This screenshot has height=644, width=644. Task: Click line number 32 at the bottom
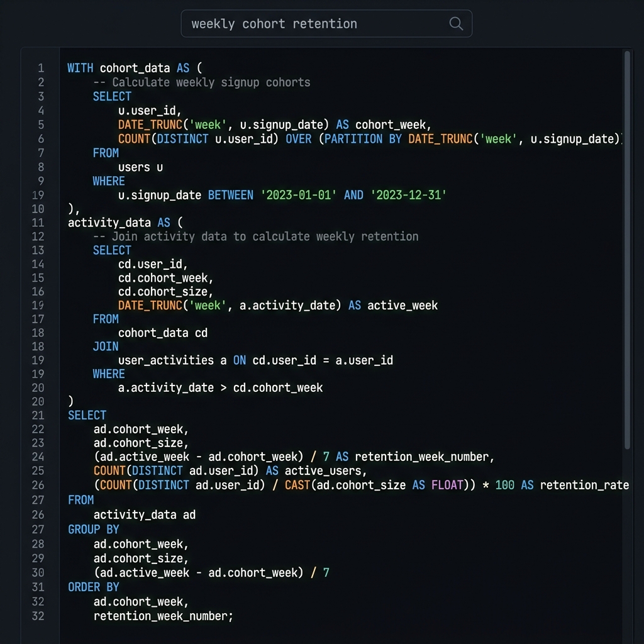(38, 616)
